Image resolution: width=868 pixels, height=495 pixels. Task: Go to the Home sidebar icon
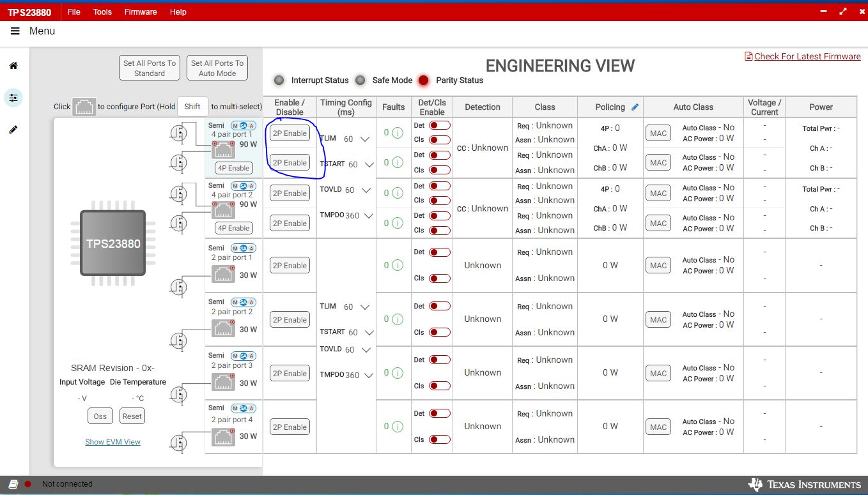[x=13, y=66]
